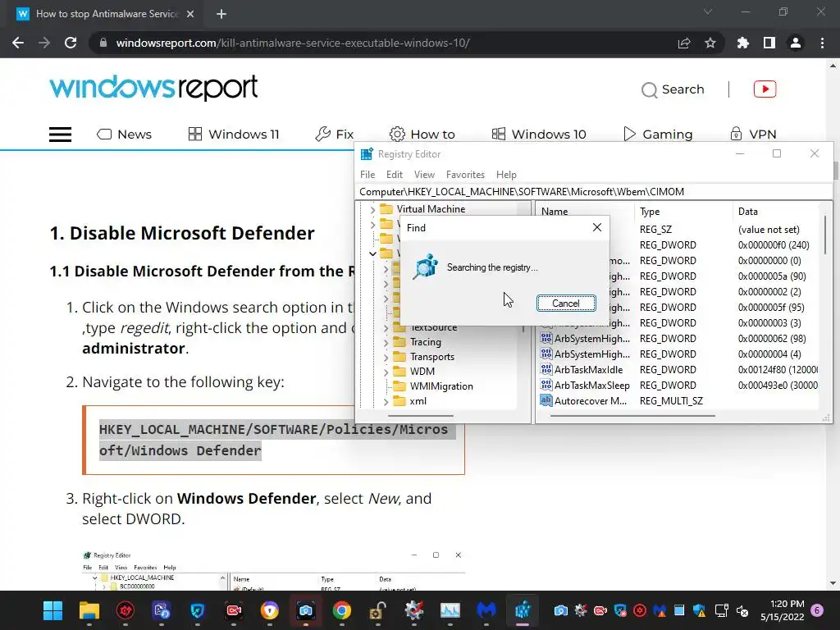Click the Registry Editor screenshot in the article
840x630 pixels.
273,570
